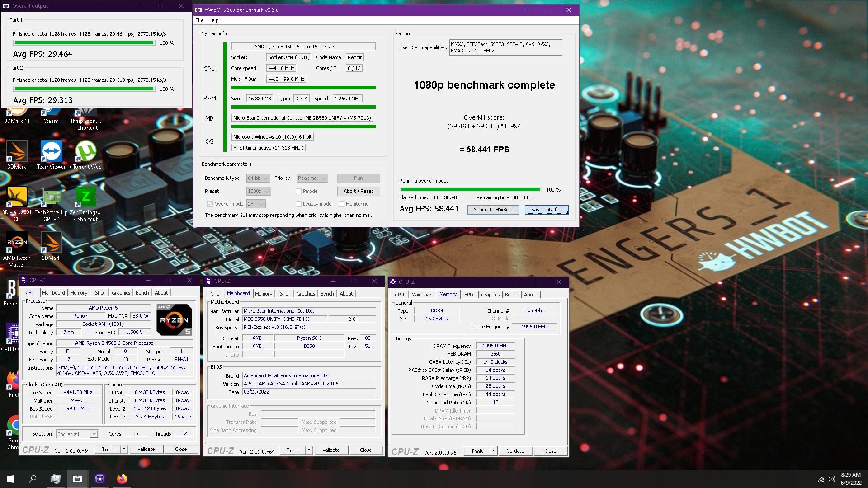The height and width of the screenshot is (488, 868).
Task: Click the BIOS version A.50 field
Action: click(309, 384)
